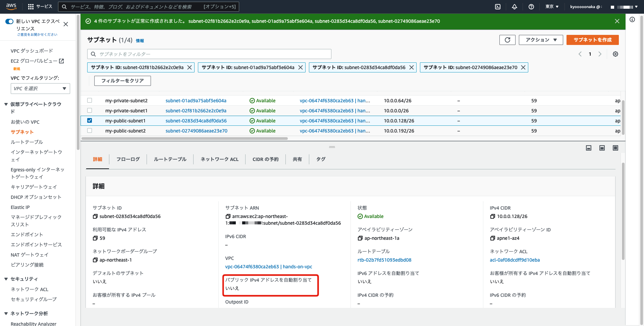The height and width of the screenshot is (326, 644).
Task: Remove filter subnet-01ad9a75abf3e604a
Action: (x=301, y=67)
